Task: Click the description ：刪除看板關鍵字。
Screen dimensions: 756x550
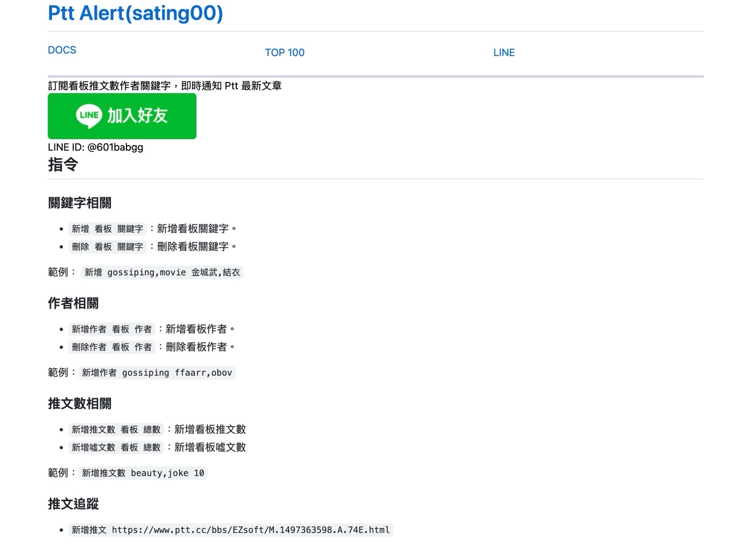Action: 192,247
